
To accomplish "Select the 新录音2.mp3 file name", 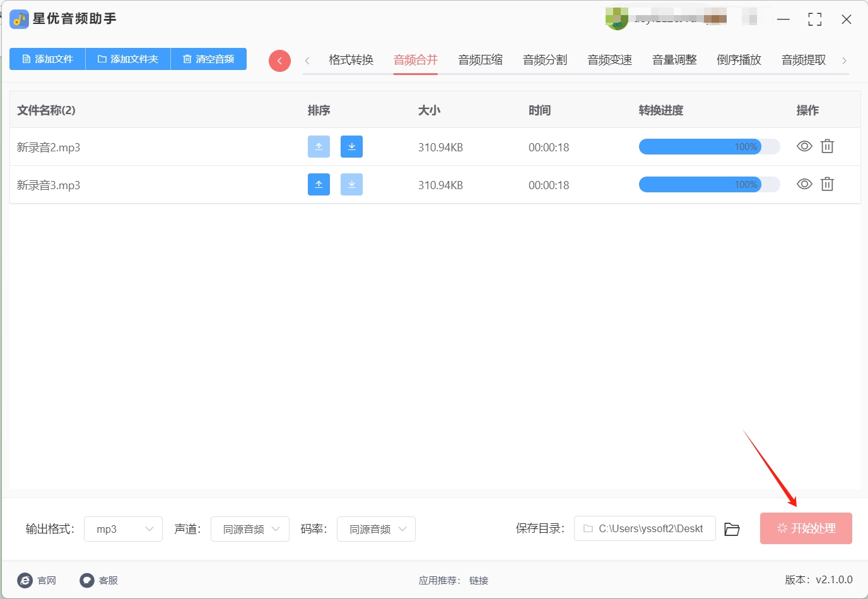I will [x=49, y=147].
